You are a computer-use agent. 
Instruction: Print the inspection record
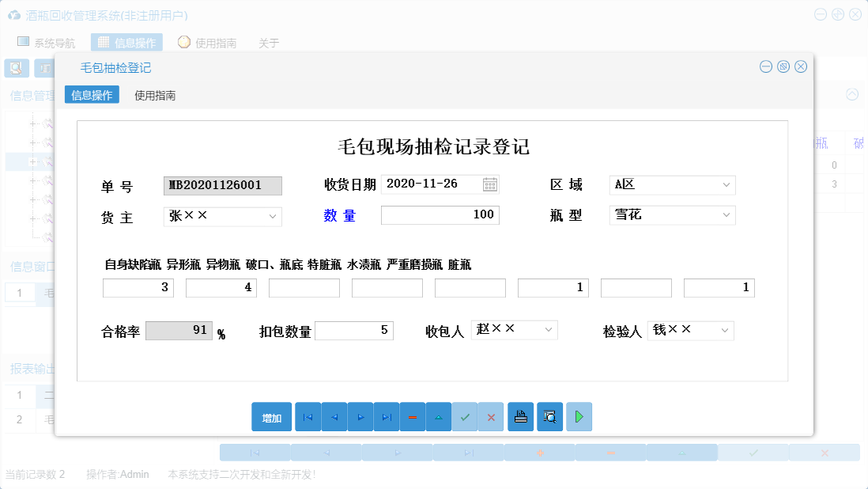pos(520,417)
